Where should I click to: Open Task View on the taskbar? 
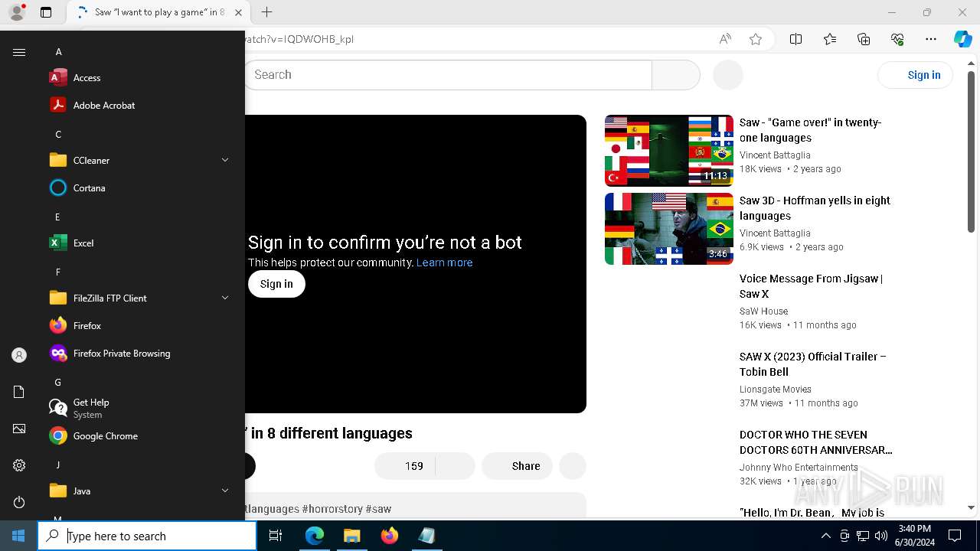click(276, 536)
